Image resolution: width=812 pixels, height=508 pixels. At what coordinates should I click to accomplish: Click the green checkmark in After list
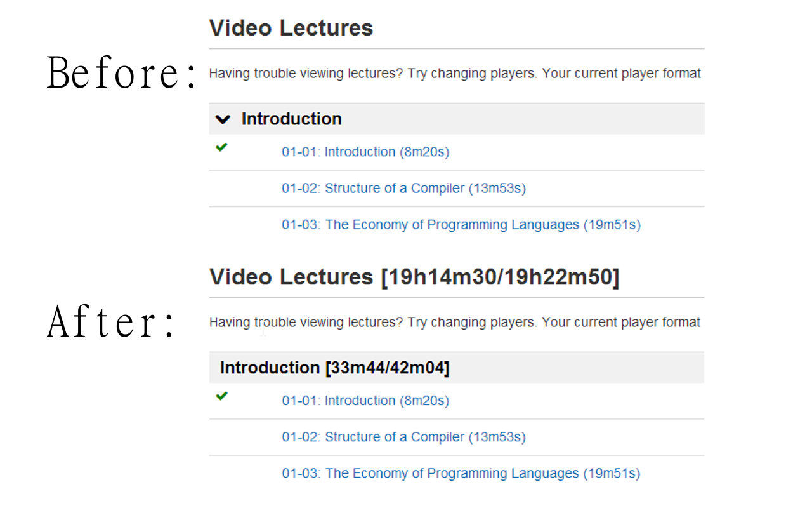[221, 396]
